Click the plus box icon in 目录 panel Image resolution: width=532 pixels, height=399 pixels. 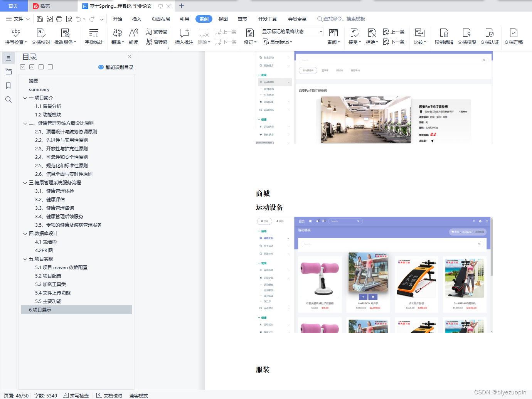point(41,67)
